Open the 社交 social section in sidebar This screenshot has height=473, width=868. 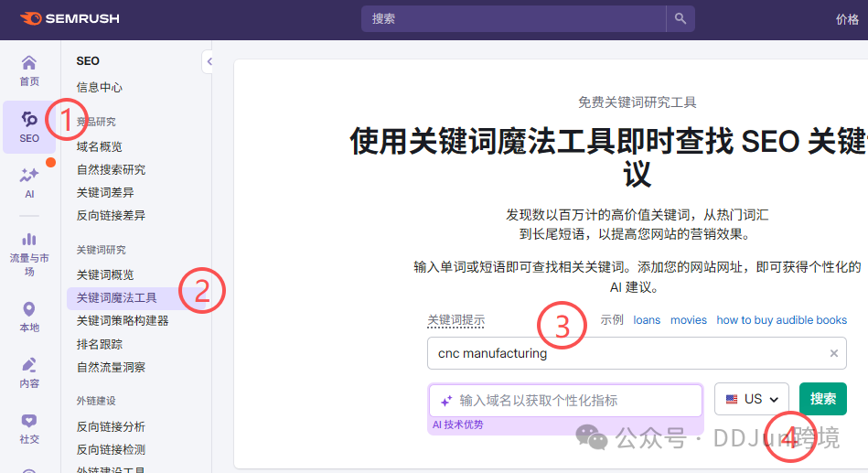[29, 429]
